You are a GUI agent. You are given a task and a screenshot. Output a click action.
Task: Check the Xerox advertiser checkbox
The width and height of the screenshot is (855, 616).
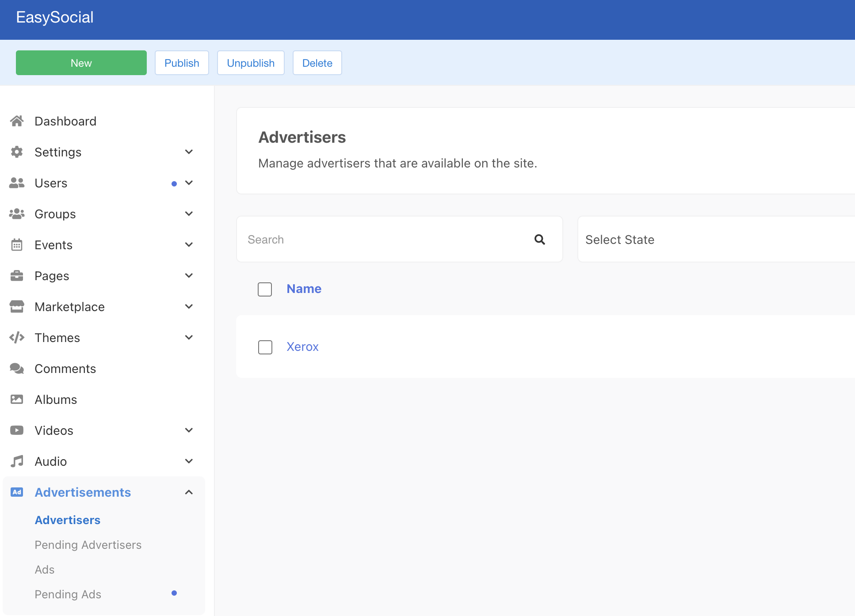coord(265,347)
